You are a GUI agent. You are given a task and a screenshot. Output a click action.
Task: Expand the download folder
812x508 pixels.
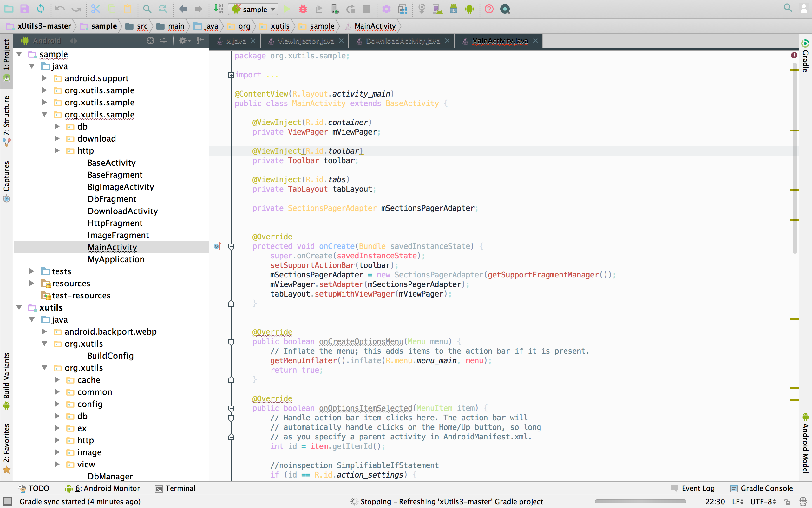coord(57,138)
